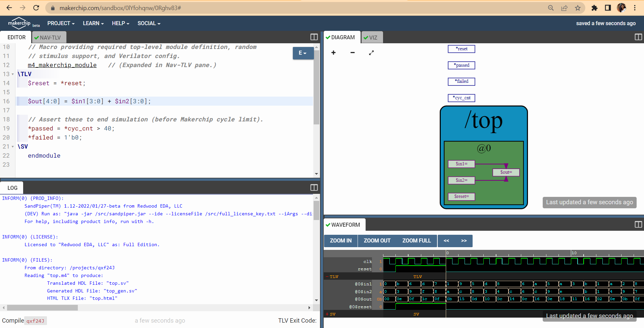Open the browser zoom magnifier icon
Viewport: 644px width, 328px height.
[551, 8]
